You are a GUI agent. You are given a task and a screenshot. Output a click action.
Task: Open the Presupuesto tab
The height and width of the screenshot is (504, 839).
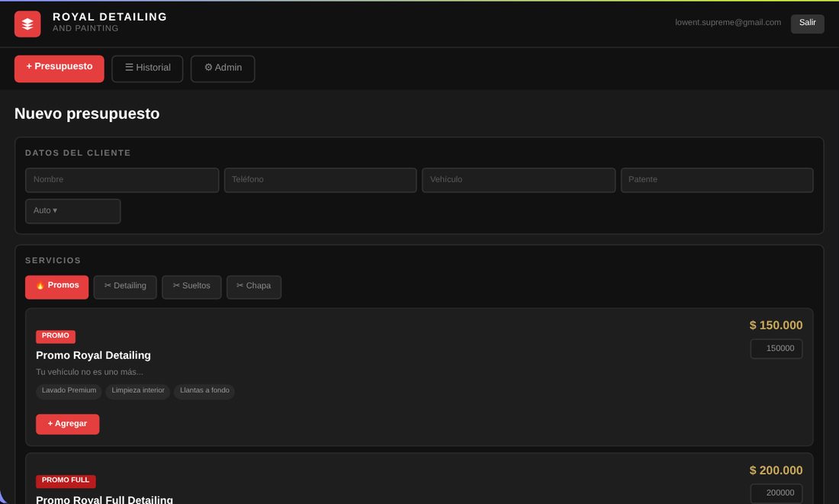(x=59, y=69)
